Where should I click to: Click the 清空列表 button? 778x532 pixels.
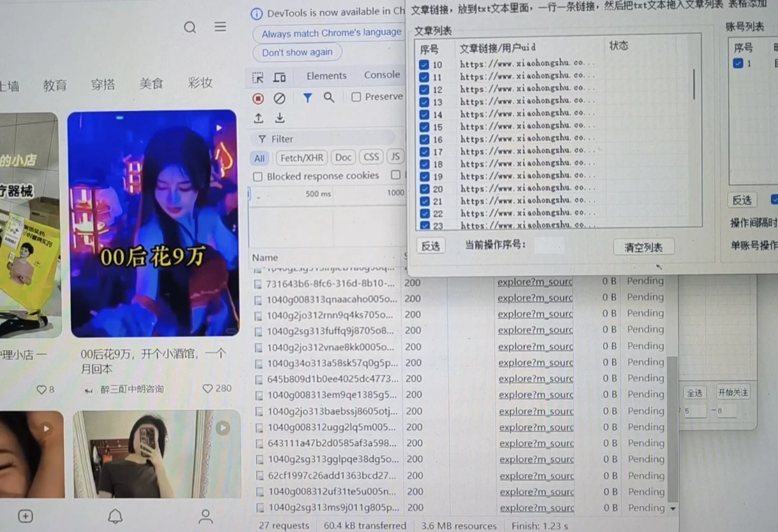pyautogui.click(x=644, y=247)
